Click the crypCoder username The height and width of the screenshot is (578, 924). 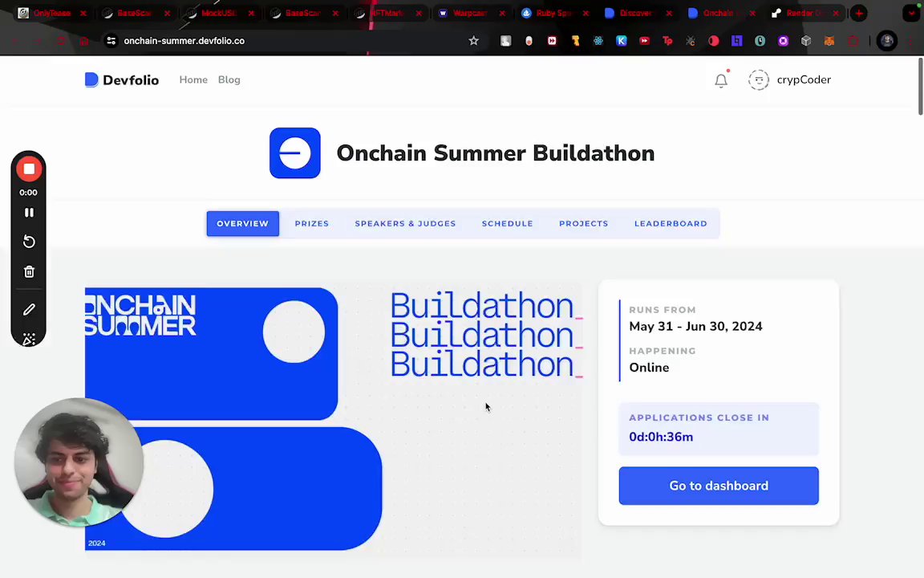[x=804, y=79]
